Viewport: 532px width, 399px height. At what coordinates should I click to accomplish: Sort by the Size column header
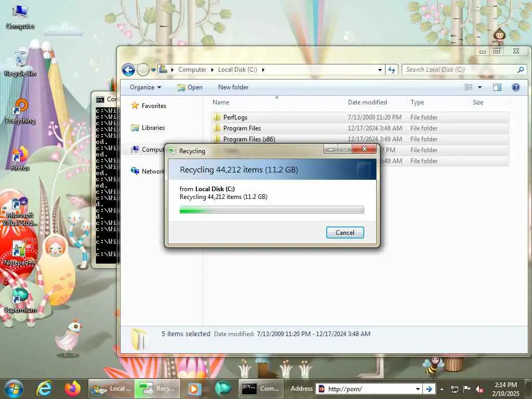click(x=490, y=102)
